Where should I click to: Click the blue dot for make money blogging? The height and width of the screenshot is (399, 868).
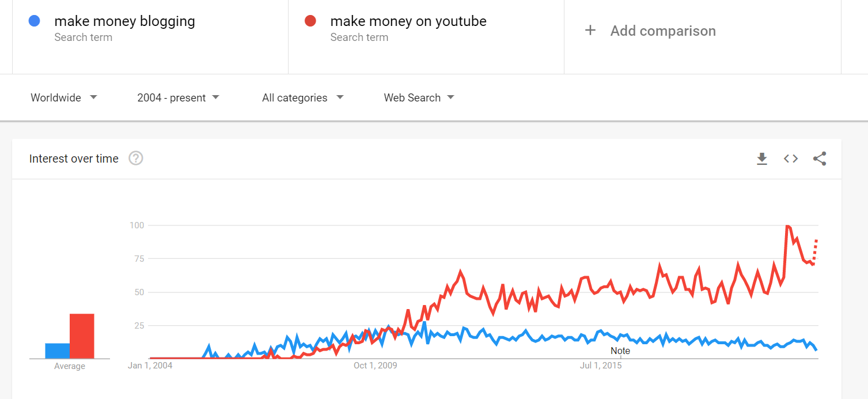[34, 21]
